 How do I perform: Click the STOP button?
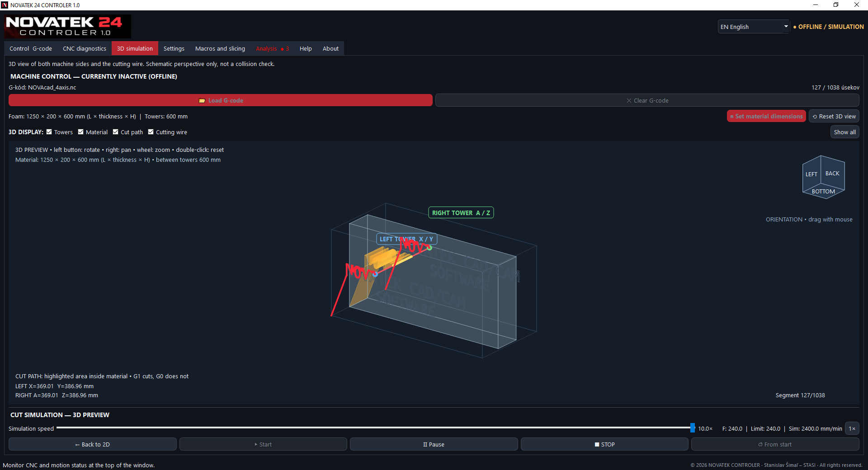604,444
